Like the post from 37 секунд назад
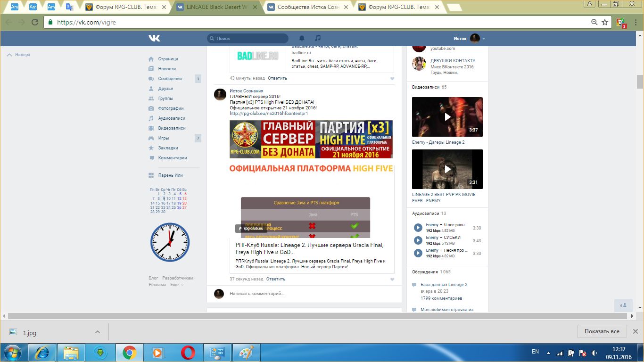Screen dimensions: 644x362 (x=392, y=280)
